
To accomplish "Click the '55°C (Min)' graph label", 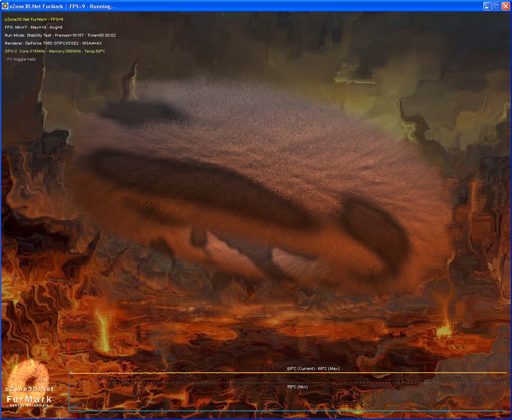I will click(297, 387).
